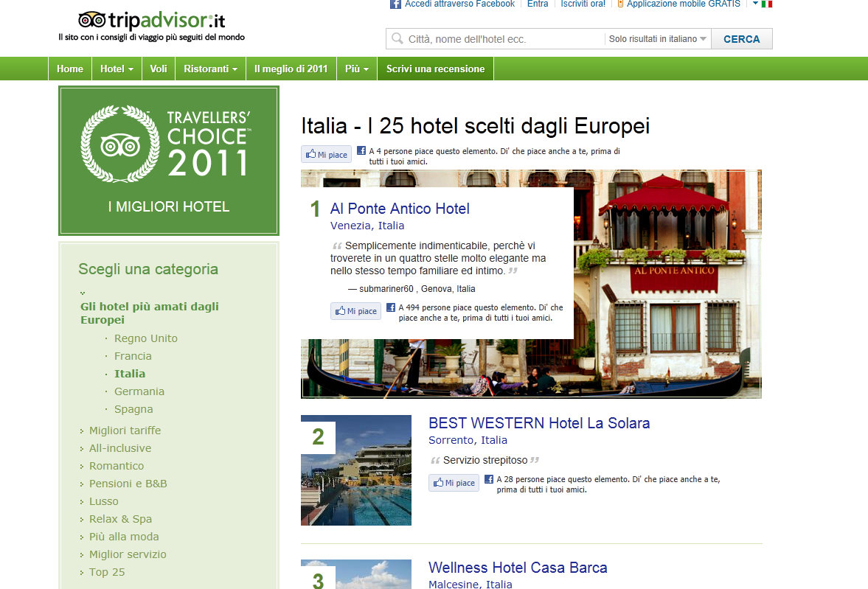Open the Al Ponte Antico Hotel link
The height and width of the screenshot is (589, 868).
400,209
